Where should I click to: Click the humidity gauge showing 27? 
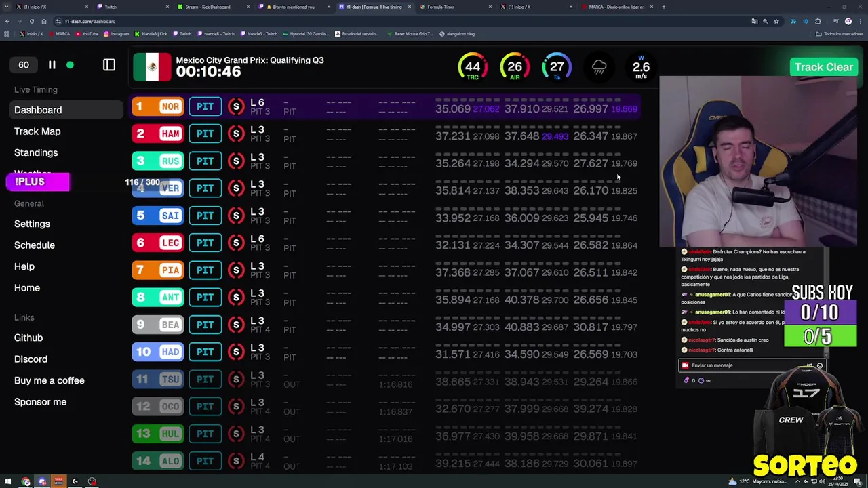pos(557,67)
